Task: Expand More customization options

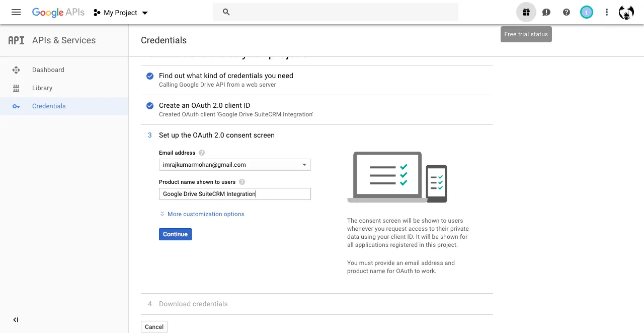Action: coord(202,214)
